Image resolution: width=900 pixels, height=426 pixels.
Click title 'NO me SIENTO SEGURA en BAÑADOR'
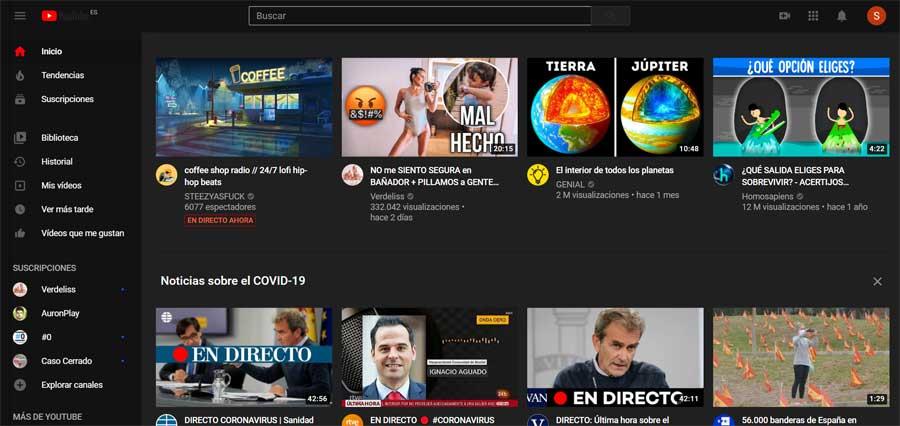click(x=435, y=176)
